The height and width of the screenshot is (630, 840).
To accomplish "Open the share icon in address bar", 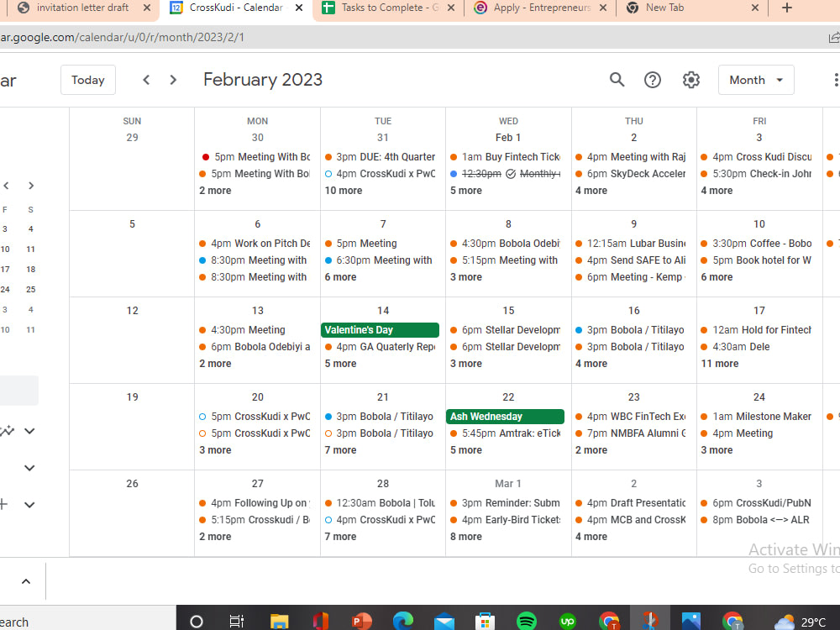I will (834, 38).
